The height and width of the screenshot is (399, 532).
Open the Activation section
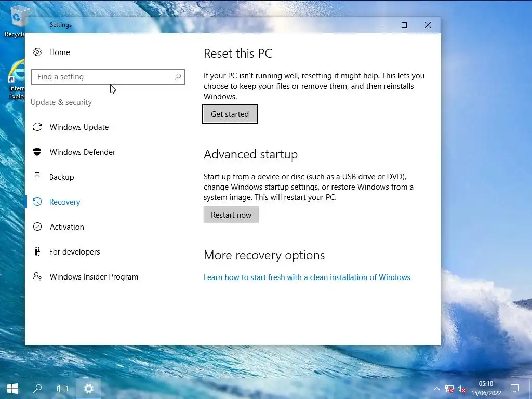67,227
